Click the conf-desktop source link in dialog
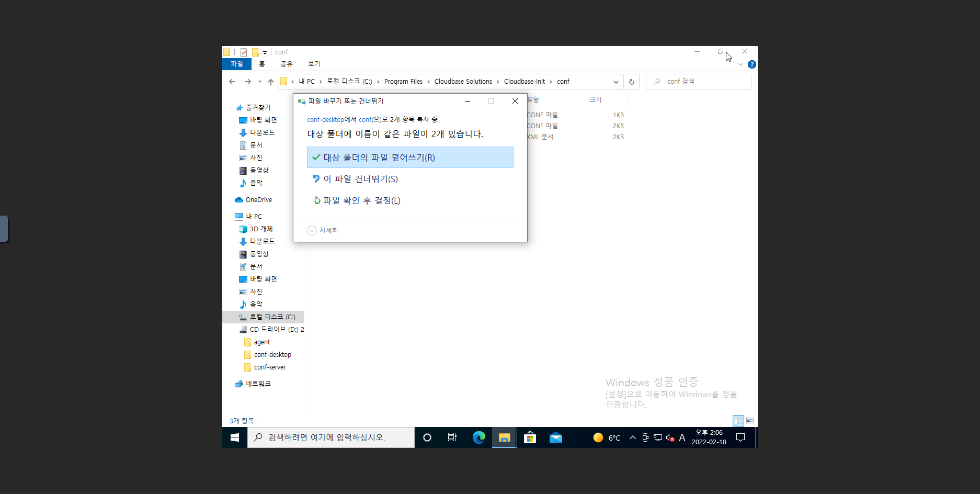 tap(325, 120)
